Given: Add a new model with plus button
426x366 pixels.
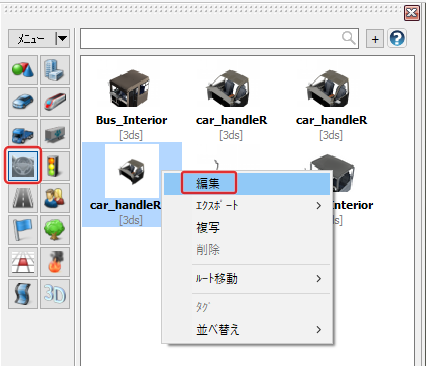Looking at the screenshot, I should point(375,39).
